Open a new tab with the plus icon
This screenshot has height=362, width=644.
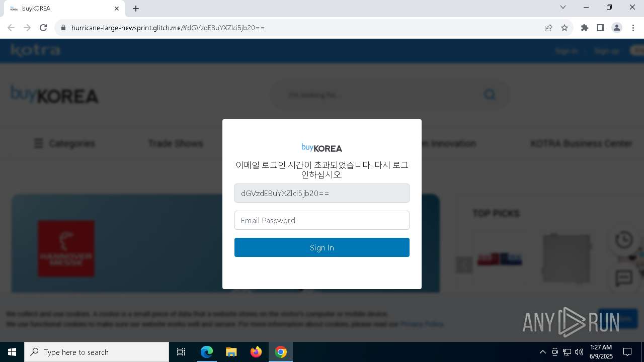(136, 9)
